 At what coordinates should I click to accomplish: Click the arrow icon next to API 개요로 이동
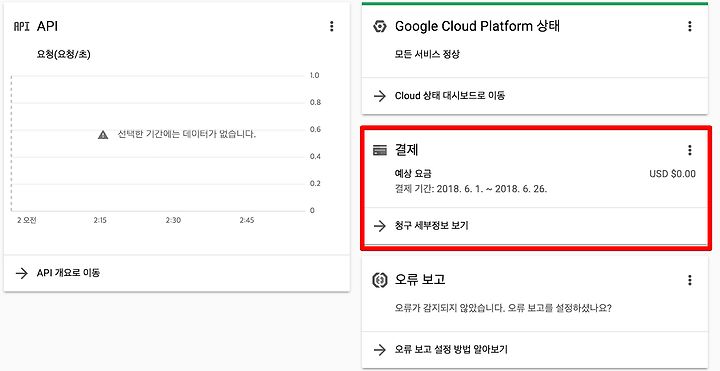click(x=22, y=273)
